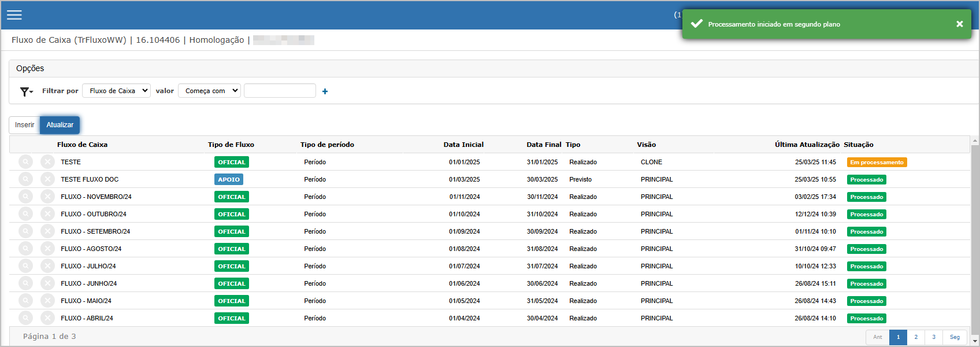Screen dimensions: 980x347
Task: Select the 'FLUXO - JULHO/24' name cell
Action: click(x=88, y=266)
